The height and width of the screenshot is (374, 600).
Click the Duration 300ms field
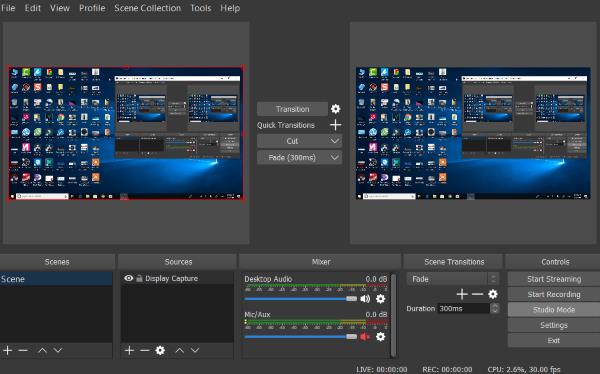click(x=463, y=308)
